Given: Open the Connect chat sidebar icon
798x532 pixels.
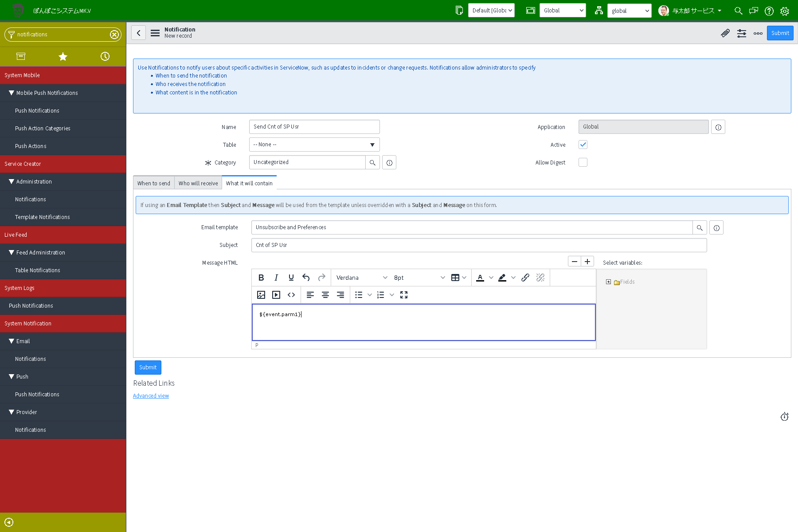Looking at the screenshot, I should point(754,11).
